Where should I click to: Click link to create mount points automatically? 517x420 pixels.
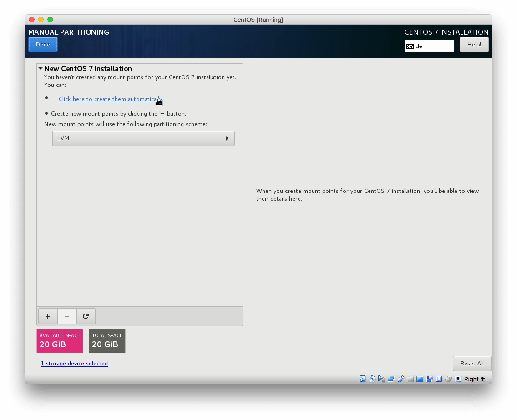coord(111,99)
